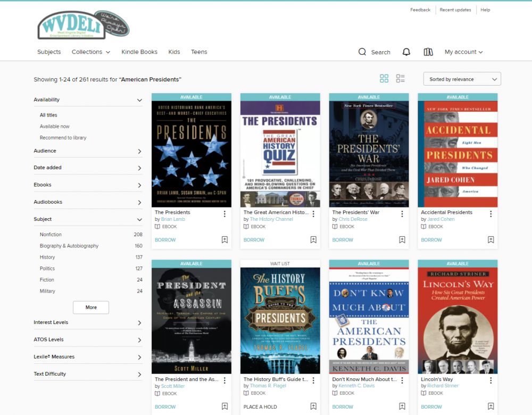Expand the Text Difficulty filter
The image size is (532, 415).
coord(88,374)
